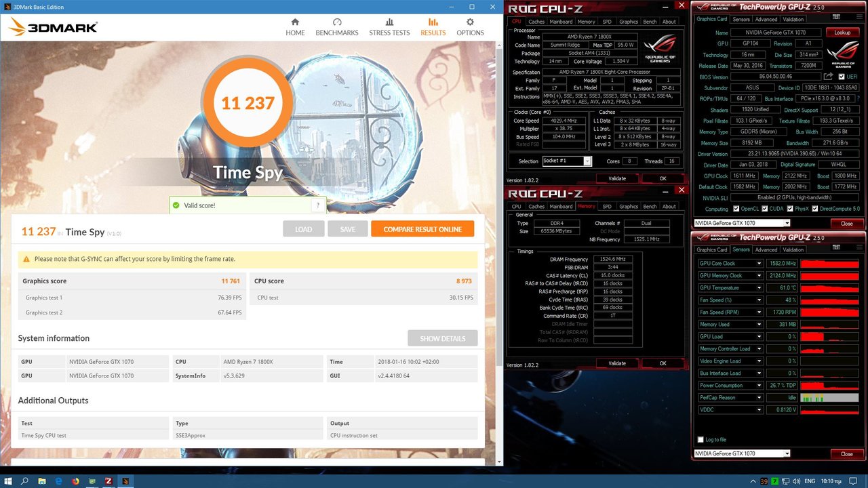Click the question mark next to Valid score

pyautogui.click(x=318, y=205)
